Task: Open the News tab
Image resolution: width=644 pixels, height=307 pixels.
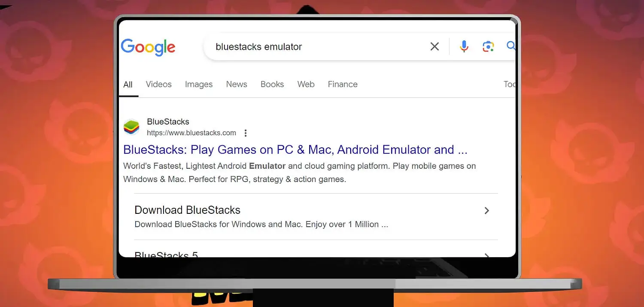Action: tap(237, 85)
